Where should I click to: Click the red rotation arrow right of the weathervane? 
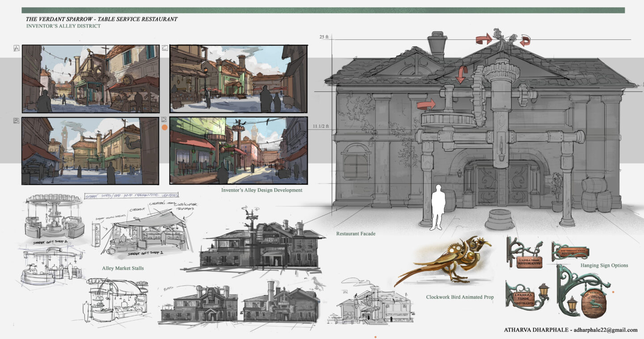[x=525, y=41]
